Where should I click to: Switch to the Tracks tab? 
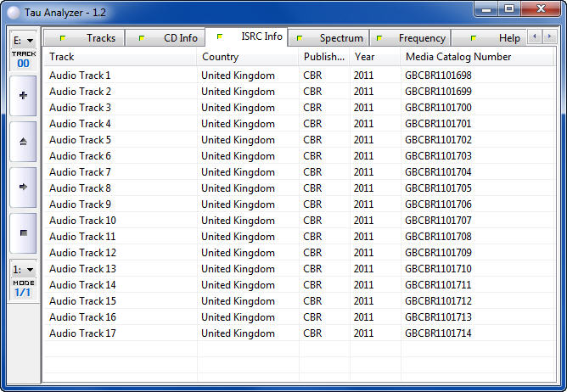92,38
